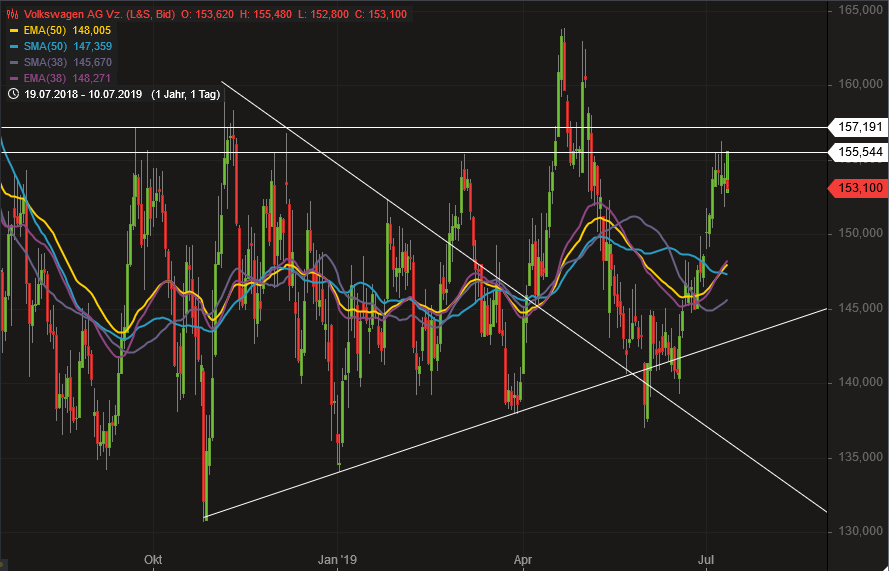Click the date range 19.07.2018 - 10.07.2019
Image resolution: width=889 pixels, height=571 pixels.
(83, 95)
